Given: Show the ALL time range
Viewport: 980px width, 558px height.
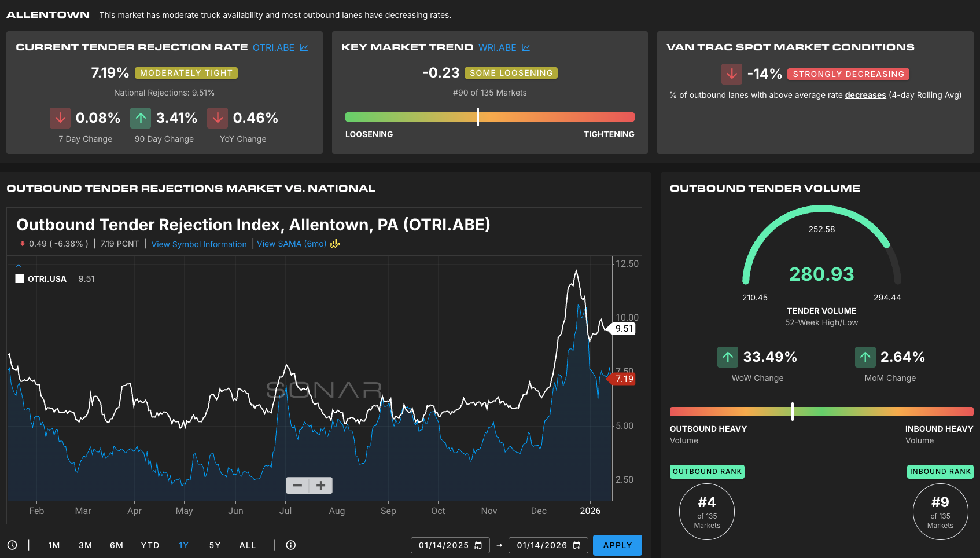Looking at the screenshot, I should tap(248, 545).
